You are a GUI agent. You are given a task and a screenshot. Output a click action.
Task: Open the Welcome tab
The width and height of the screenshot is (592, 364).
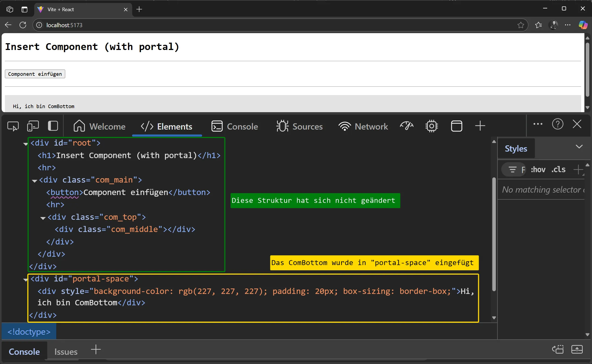(x=99, y=127)
